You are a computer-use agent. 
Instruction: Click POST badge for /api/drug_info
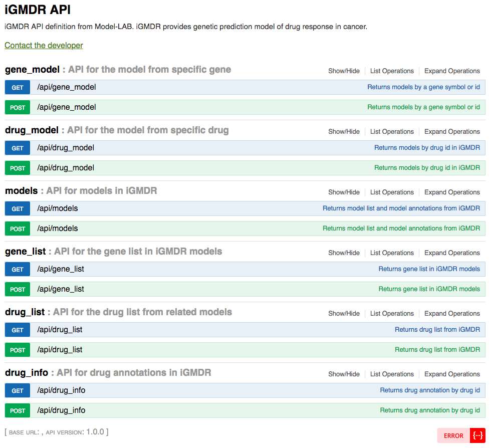(x=18, y=411)
